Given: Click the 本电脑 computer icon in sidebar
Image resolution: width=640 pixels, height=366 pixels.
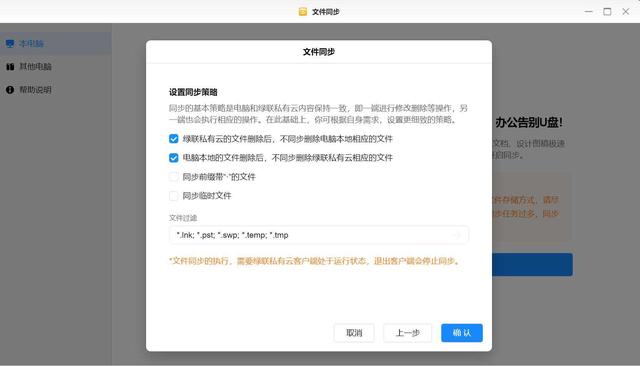Looking at the screenshot, I should pyautogui.click(x=10, y=44).
